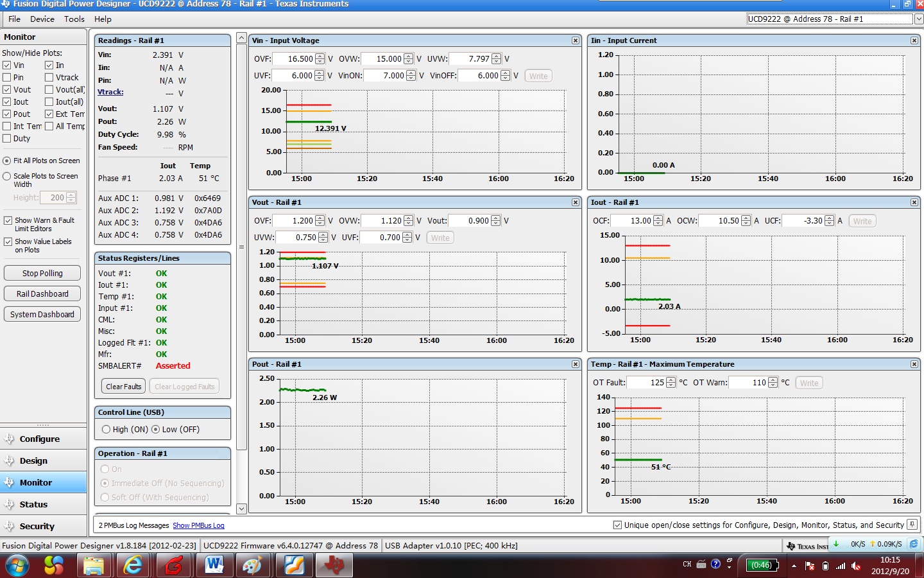
Task: Switch to the Design section
Action: click(44, 461)
